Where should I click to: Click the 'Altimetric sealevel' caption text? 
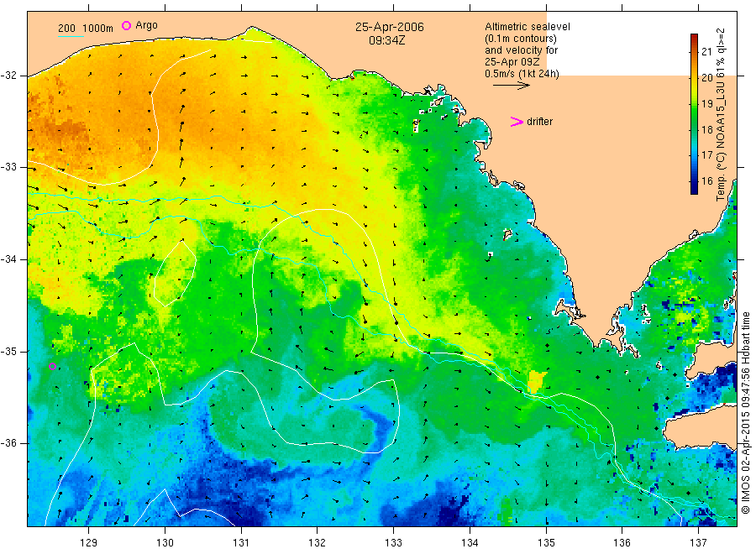click(x=527, y=27)
